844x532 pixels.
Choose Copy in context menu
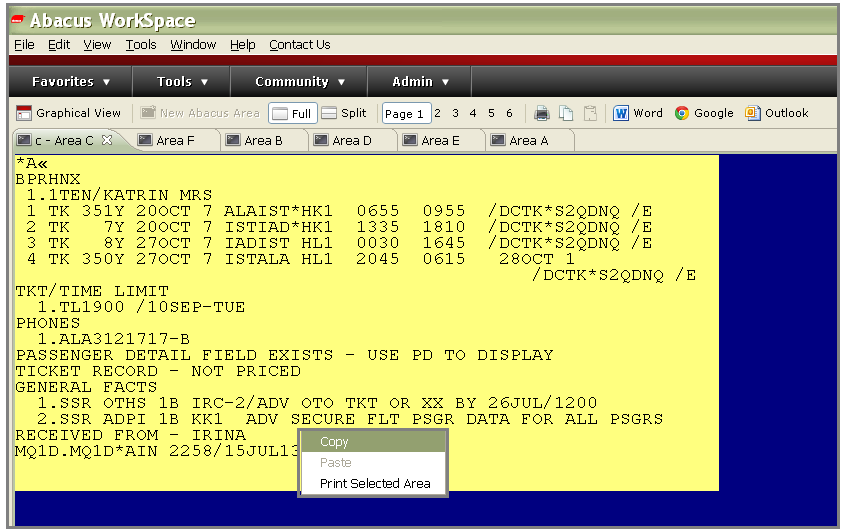374,442
